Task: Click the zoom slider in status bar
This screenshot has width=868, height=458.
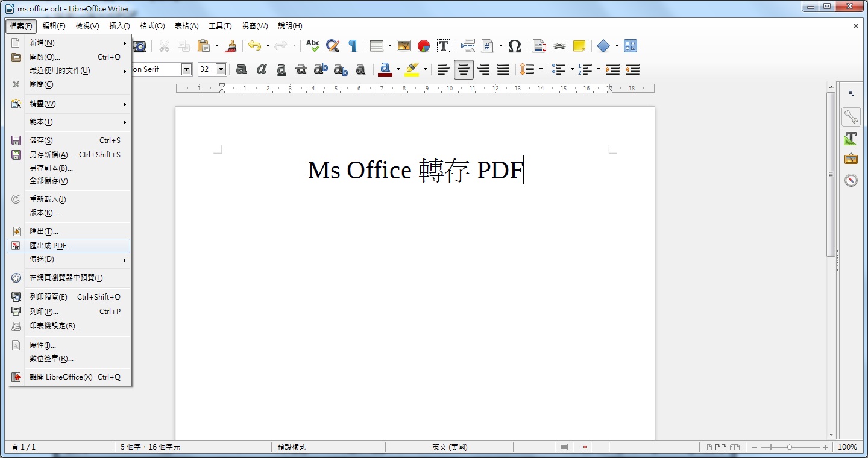Action: 790,447
